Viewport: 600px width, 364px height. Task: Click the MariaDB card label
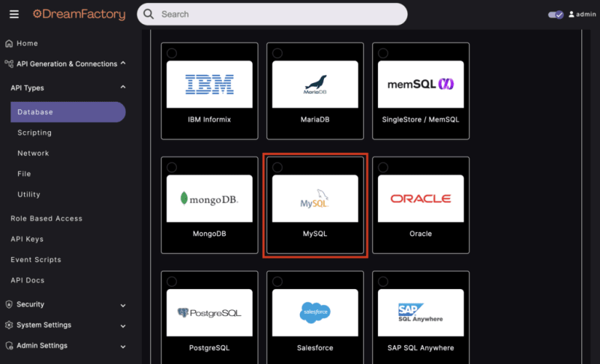[315, 120]
